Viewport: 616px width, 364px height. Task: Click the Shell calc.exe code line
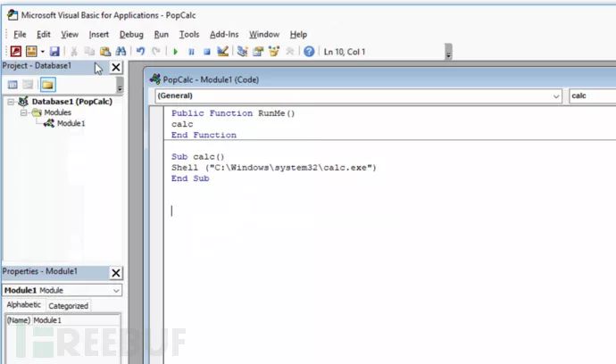[274, 168]
